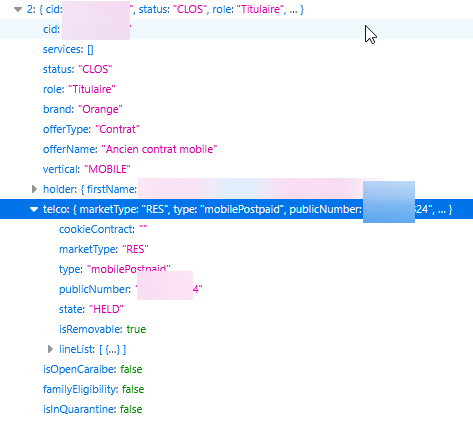Click the green "true" isRemovable value
The width and height of the screenshot is (473, 422).
coord(136,329)
